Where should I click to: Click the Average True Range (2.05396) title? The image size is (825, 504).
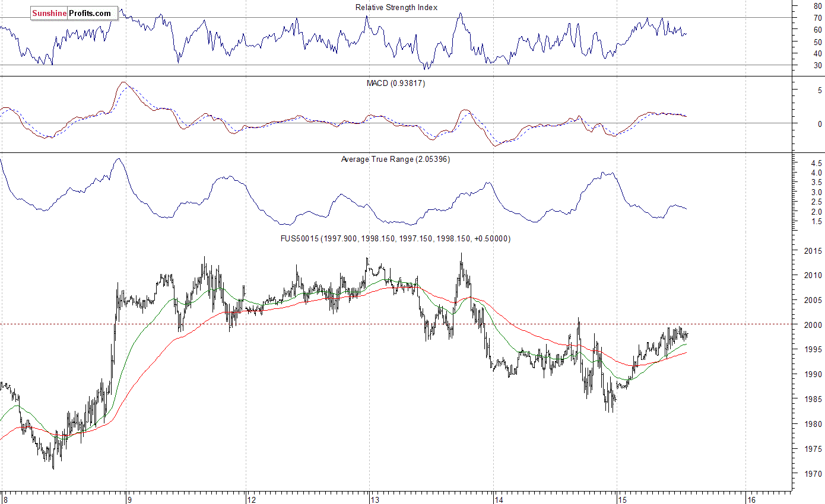click(x=395, y=159)
